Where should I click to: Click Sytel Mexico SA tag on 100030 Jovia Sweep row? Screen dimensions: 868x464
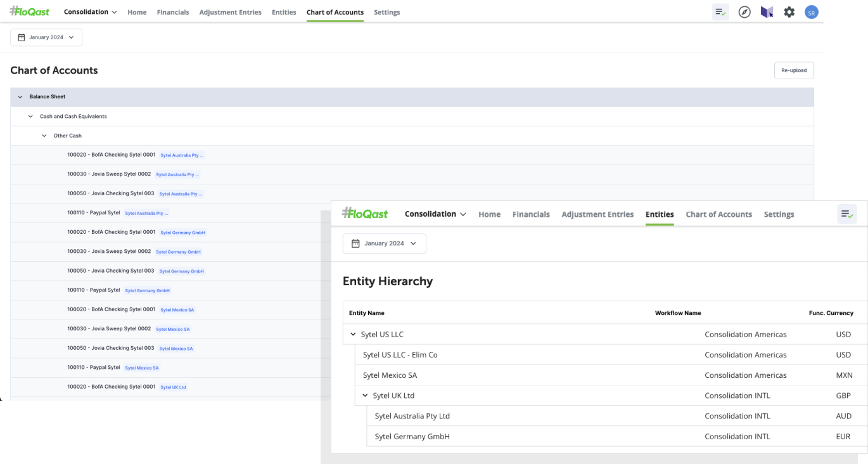point(172,329)
